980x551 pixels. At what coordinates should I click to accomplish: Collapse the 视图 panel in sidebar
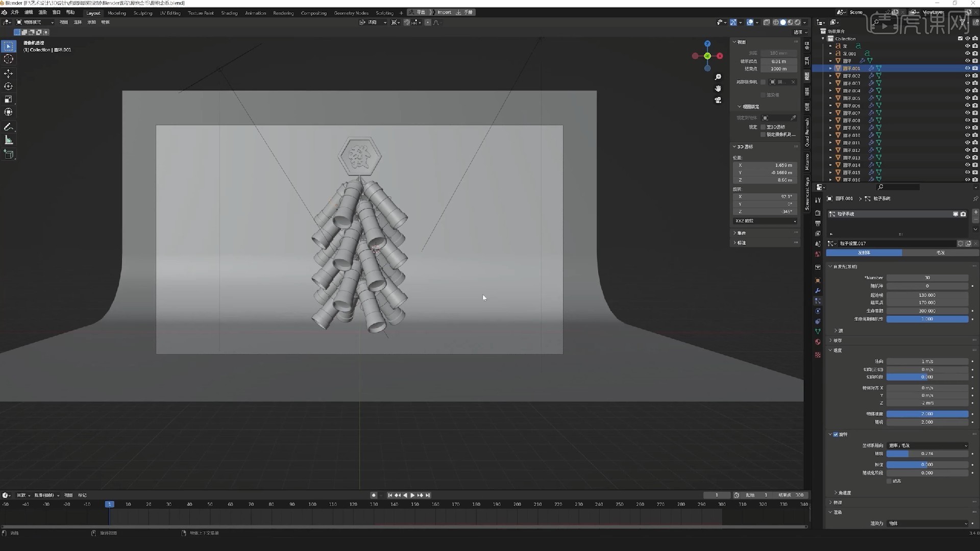pos(735,42)
